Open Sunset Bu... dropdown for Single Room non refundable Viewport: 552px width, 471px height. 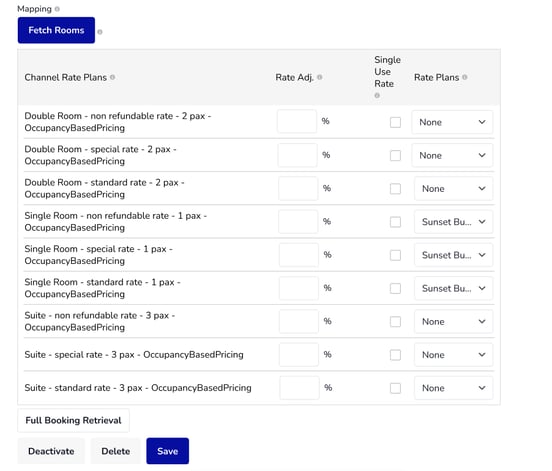(453, 222)
